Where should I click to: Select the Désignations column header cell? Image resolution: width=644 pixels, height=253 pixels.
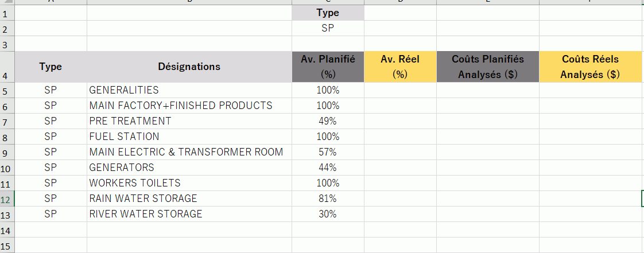coord(189,67)
